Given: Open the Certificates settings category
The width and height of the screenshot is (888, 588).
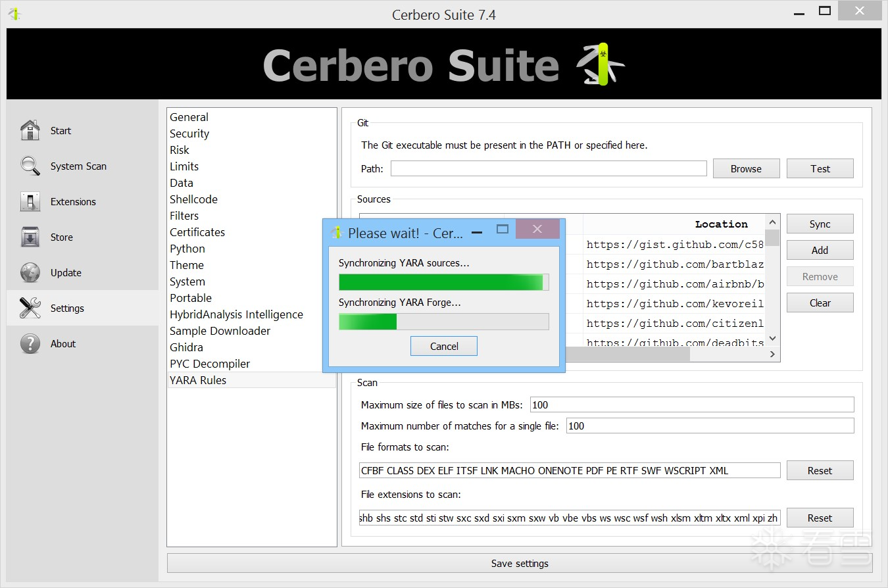Looking at the screenshot, I should pyautogui.click(x=251, y=232).
